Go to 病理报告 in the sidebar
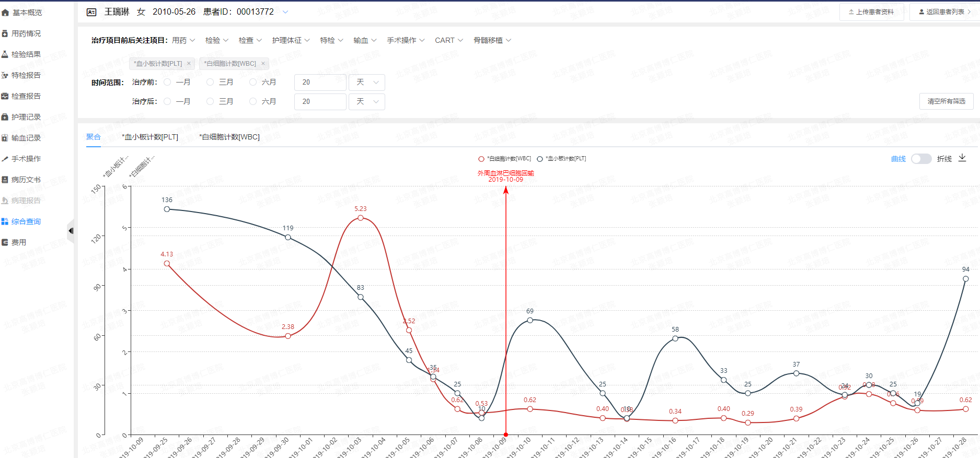This screenshot has width=980, height=458. pyautogui.click(x=26, y=201)
